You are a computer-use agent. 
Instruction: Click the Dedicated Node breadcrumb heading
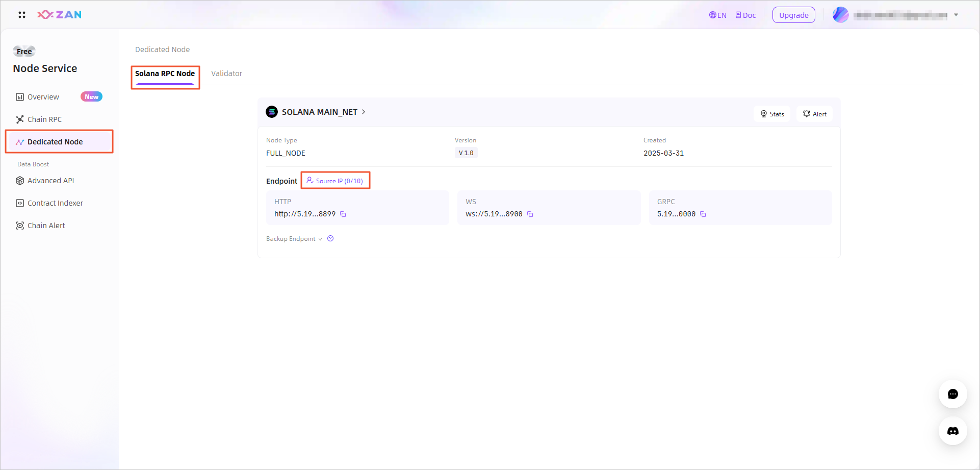[x=162, y=50]
